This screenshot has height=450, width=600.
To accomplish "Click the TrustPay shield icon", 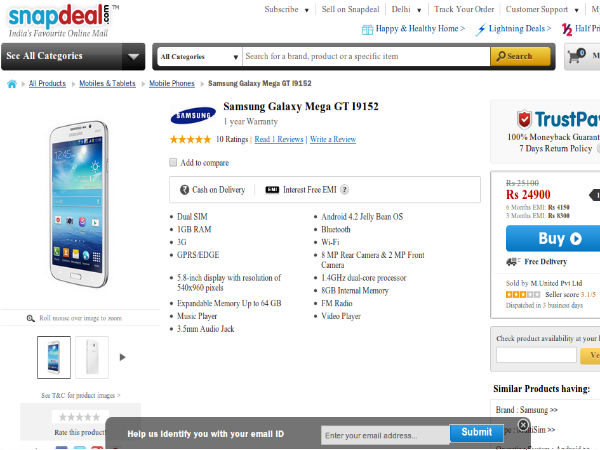I will pos(524,120).
